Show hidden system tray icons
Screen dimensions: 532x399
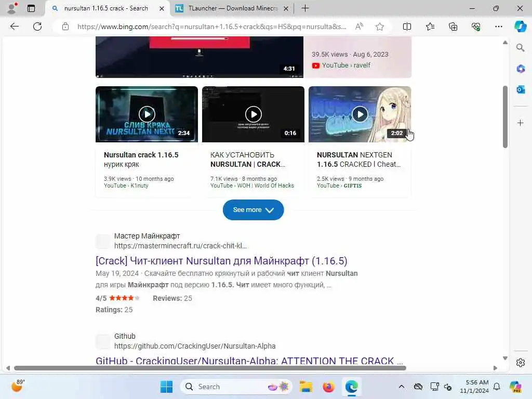coord(402,387)
